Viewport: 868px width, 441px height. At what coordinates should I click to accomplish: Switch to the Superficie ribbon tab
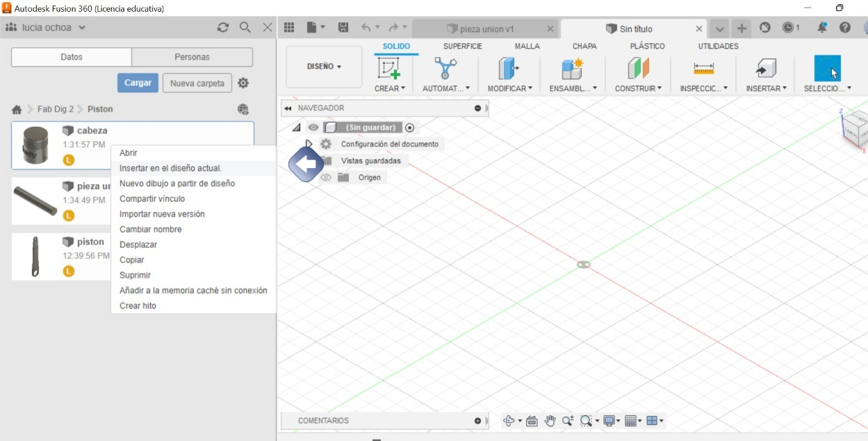click(x=463, y=47)
